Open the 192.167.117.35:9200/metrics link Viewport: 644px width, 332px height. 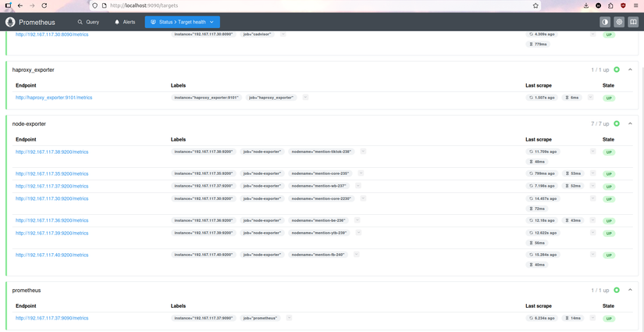click(52, 173)
